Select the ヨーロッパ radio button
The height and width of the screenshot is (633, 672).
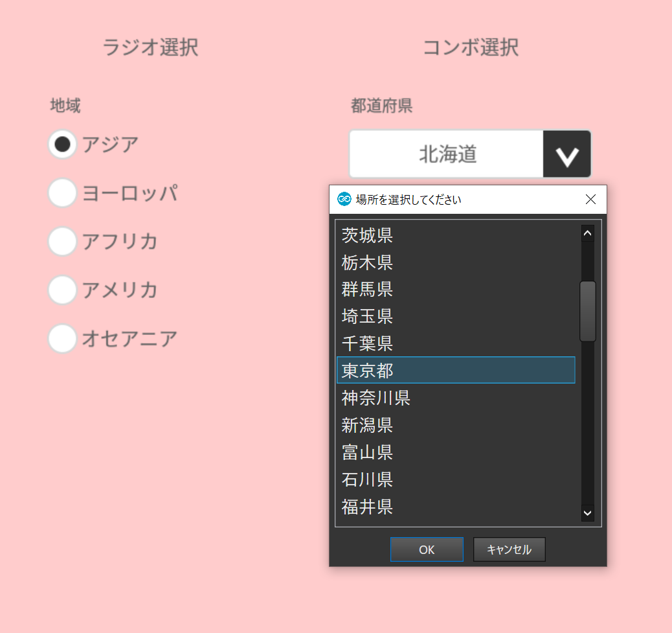63,192
